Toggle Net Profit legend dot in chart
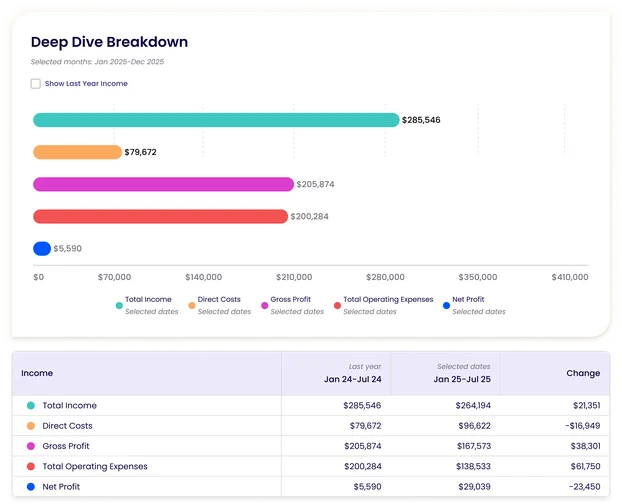 [446, 306]
